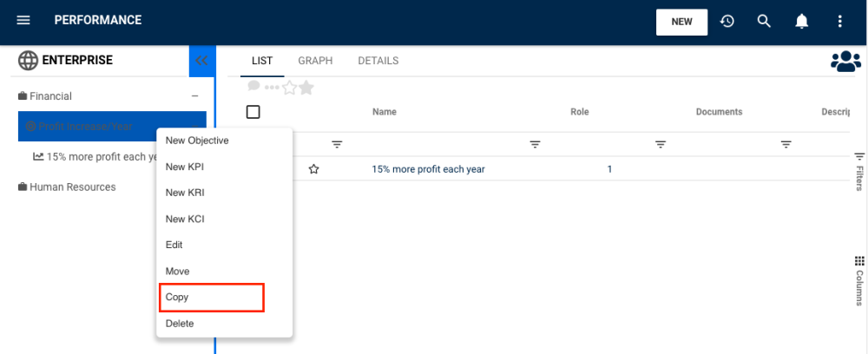Collapse the Financial tree section
Image resolution: width=868 pixels, height=354 pixels.
(194, 96)
